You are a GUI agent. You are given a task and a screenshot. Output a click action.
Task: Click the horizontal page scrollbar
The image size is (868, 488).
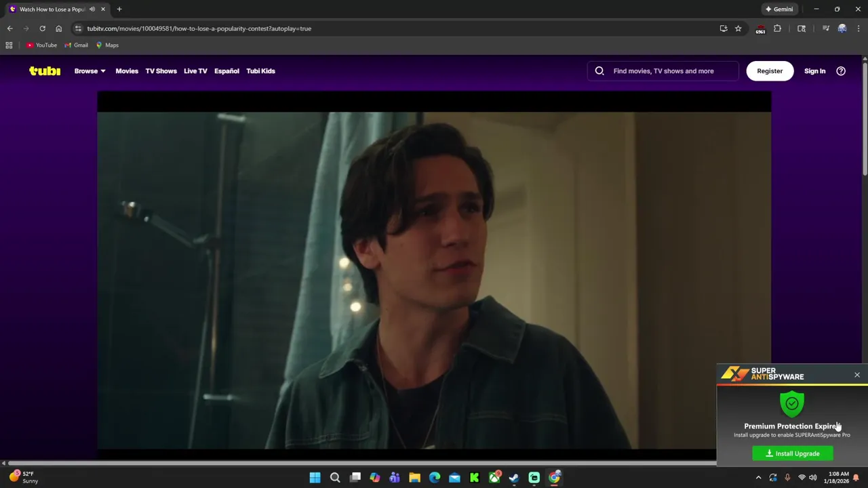pyautogui.click(x=363, y=464)
